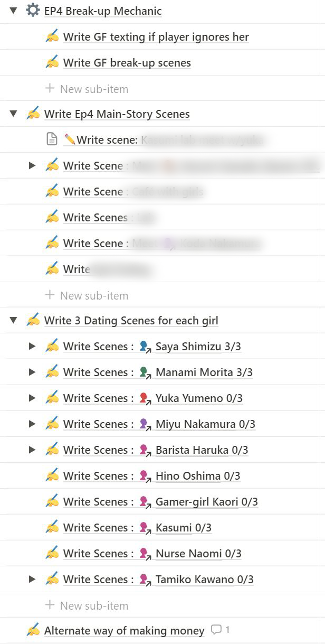This screenshot has width=325, height=644.
Task: Click Manami Morita's green person icon
Action: click(145, 372)
